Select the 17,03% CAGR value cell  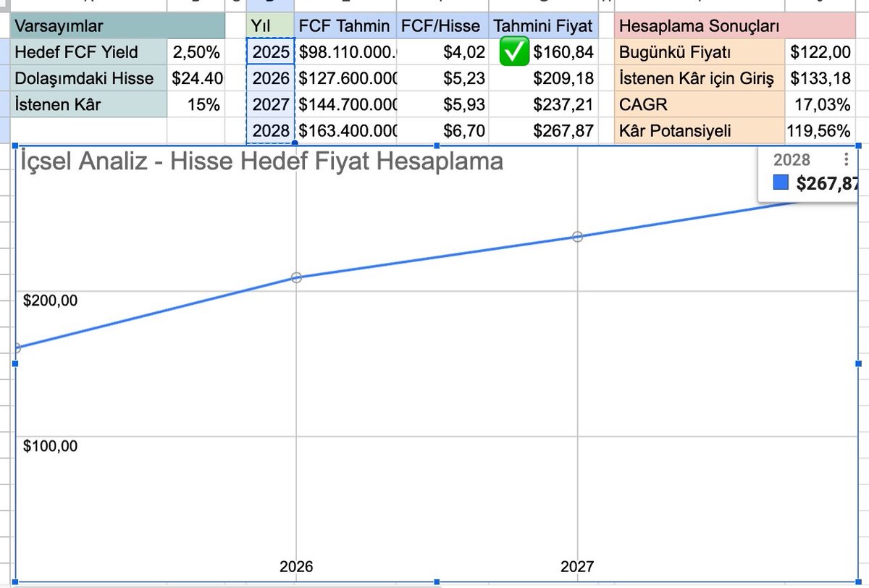820,105
